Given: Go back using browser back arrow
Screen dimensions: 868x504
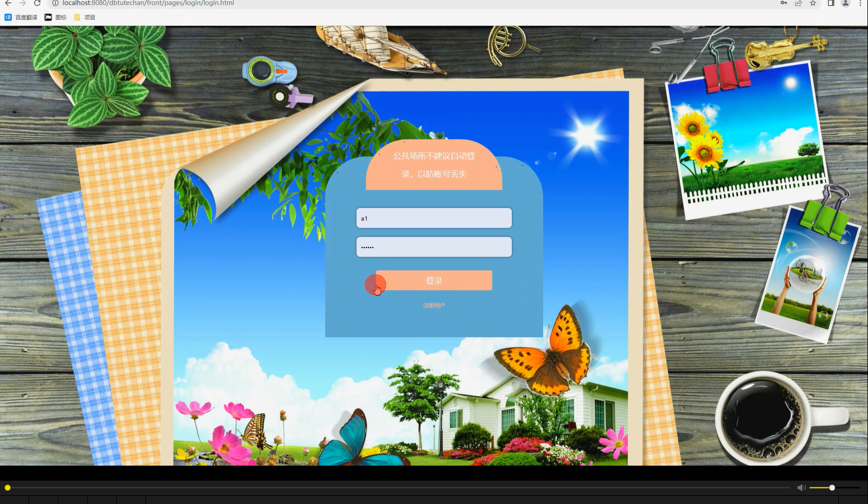Looking at the screenshot, I should [8, 3].
